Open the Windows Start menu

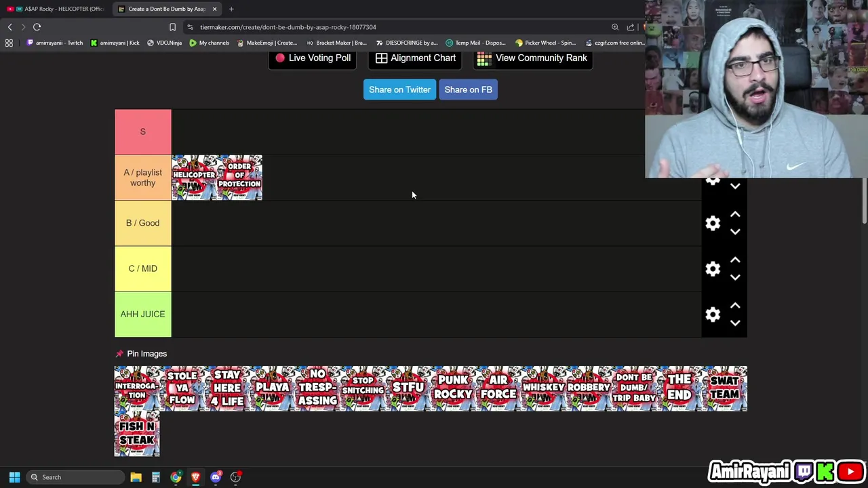[14, 477]
